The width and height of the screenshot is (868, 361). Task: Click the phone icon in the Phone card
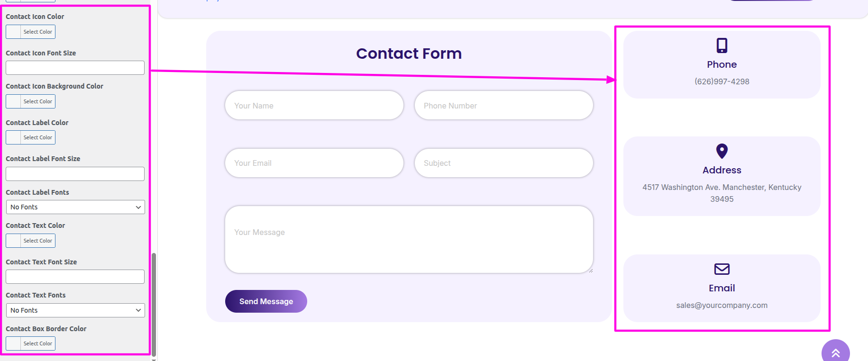tap(722, 45)
